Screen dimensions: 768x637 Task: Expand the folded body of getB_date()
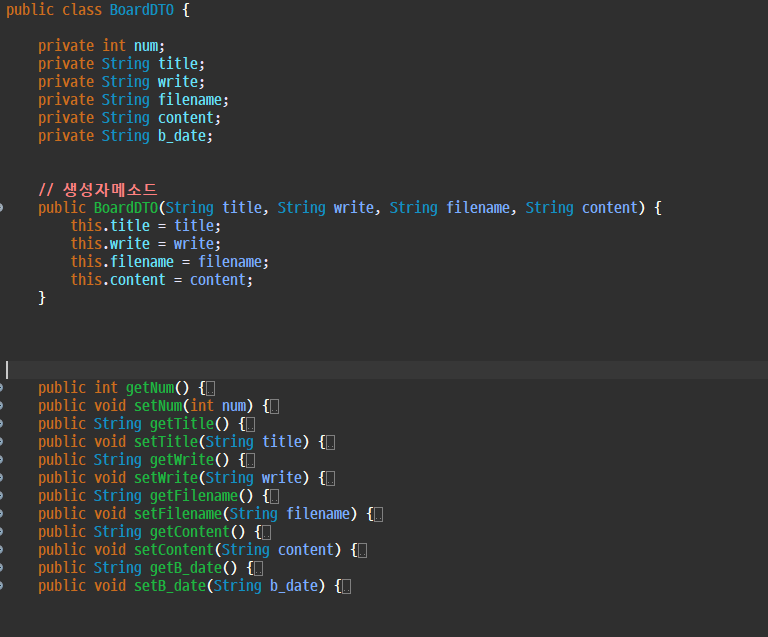[x=259, y=569]
